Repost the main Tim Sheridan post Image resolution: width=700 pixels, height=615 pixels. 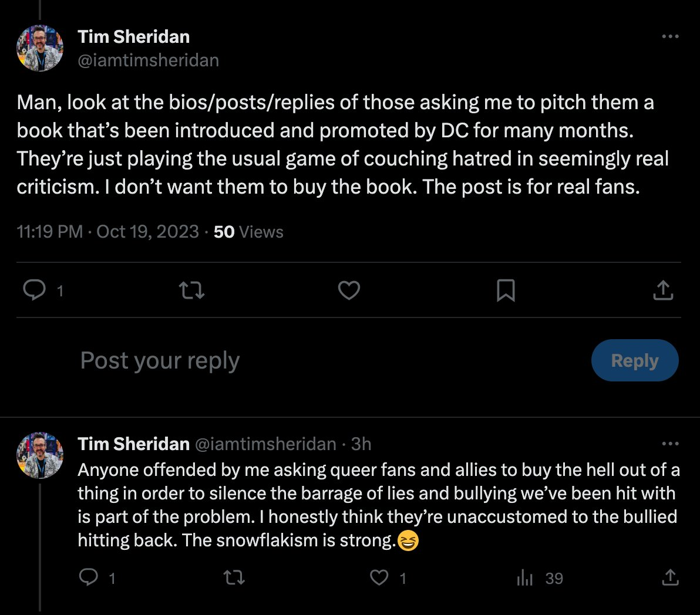(x=191, y=290)
